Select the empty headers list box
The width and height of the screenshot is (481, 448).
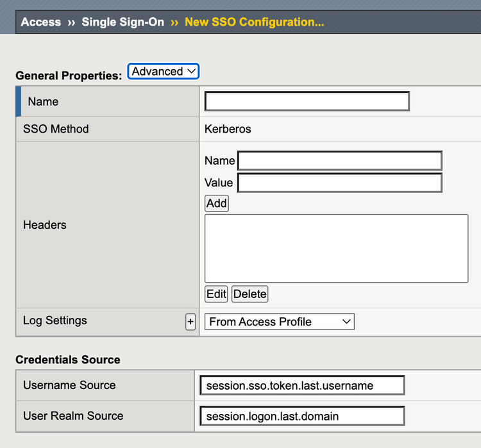[336, 248]
